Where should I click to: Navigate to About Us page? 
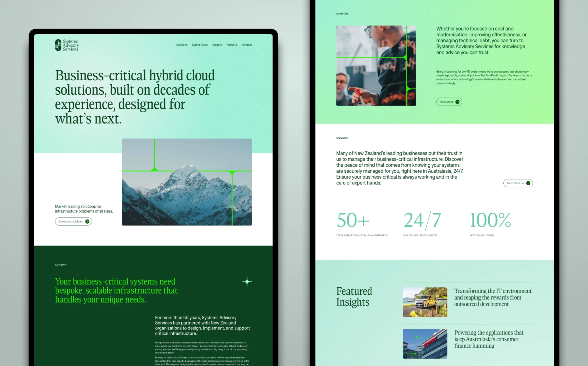232,45
